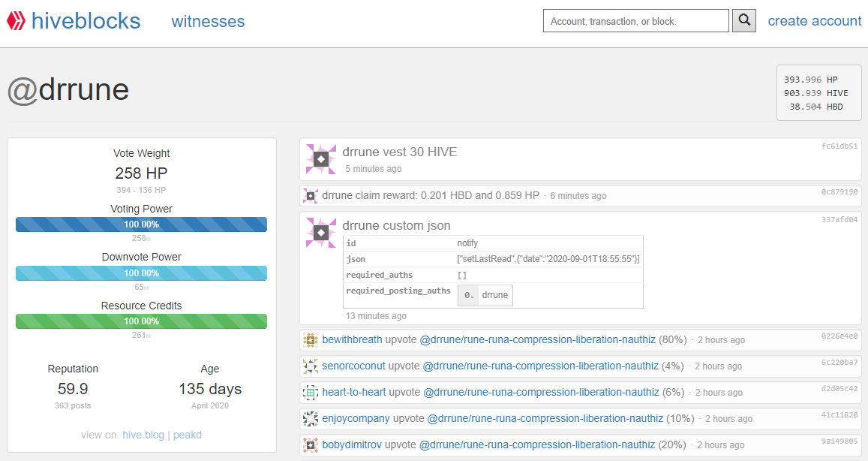Open heart-to-heart account link
The height and width of the screenshot is (461, 868).
(x=354, y=392)
